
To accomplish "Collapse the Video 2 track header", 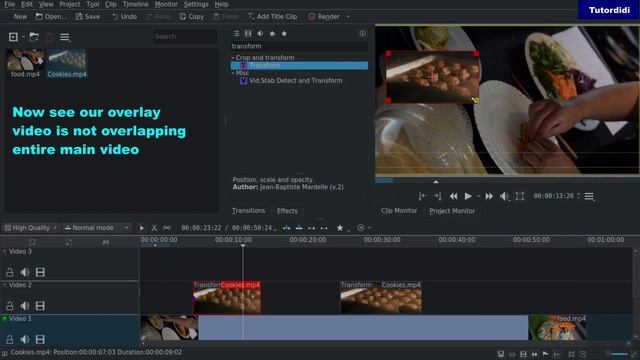I will [x=4, y=285].
